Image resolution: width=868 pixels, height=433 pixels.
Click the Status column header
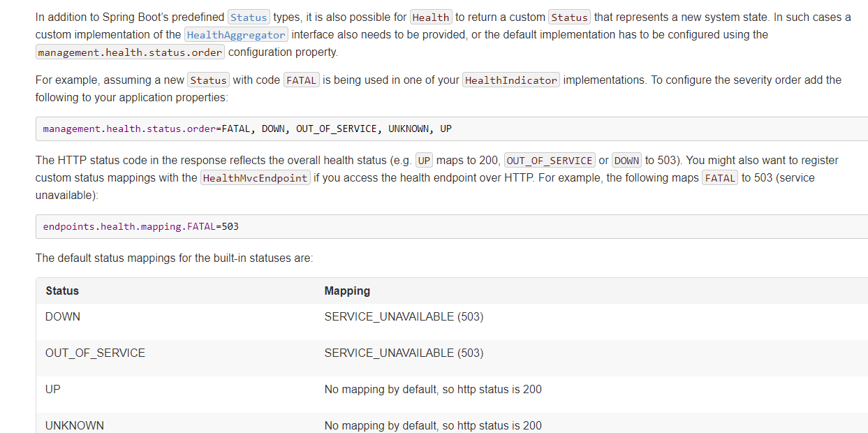[62, 291]
